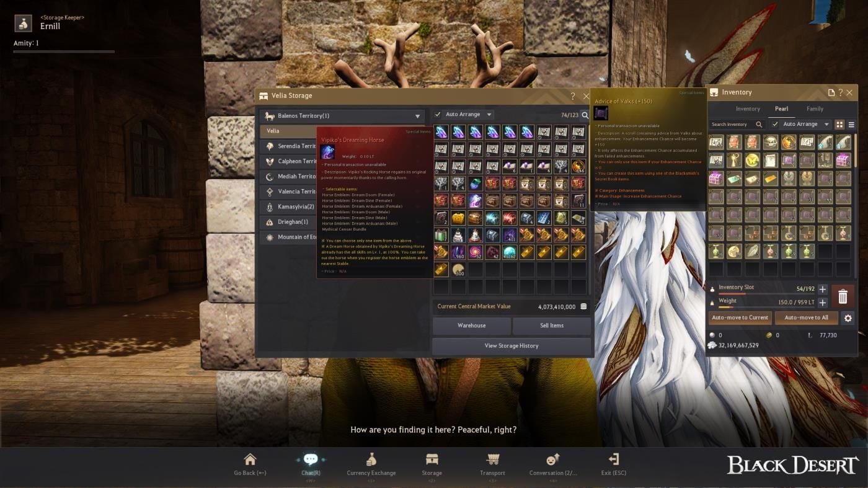Viewport: 868px width, 488px height.
Task: Expand the Kamasylvia(2) entry
Action: pos(288,206)
